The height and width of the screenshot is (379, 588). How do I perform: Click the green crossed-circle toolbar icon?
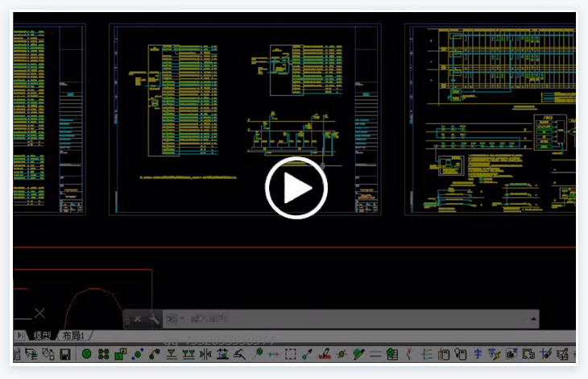(86, 354)
